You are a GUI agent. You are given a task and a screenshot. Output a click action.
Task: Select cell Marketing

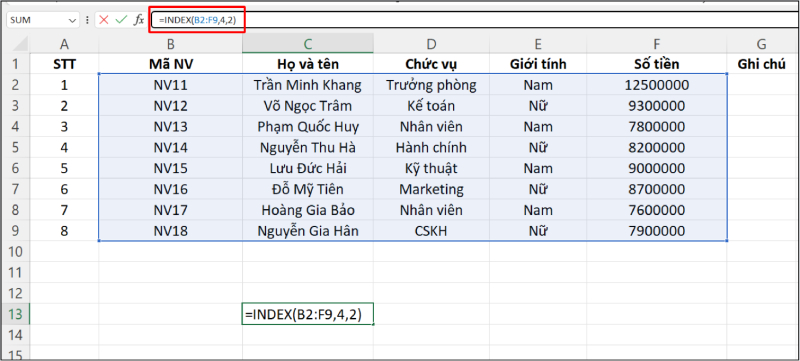click(431, 189)
